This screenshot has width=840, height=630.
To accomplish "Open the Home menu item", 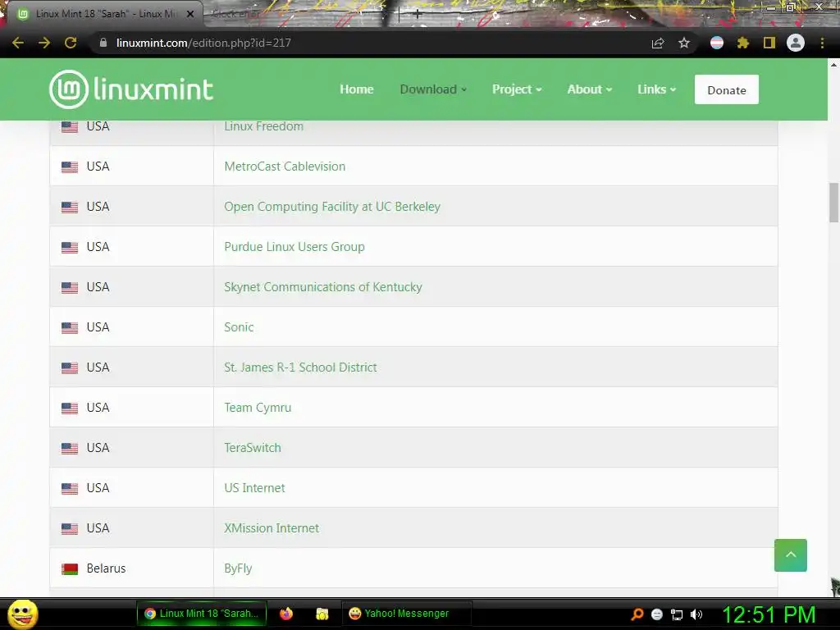I will [357, 89].
